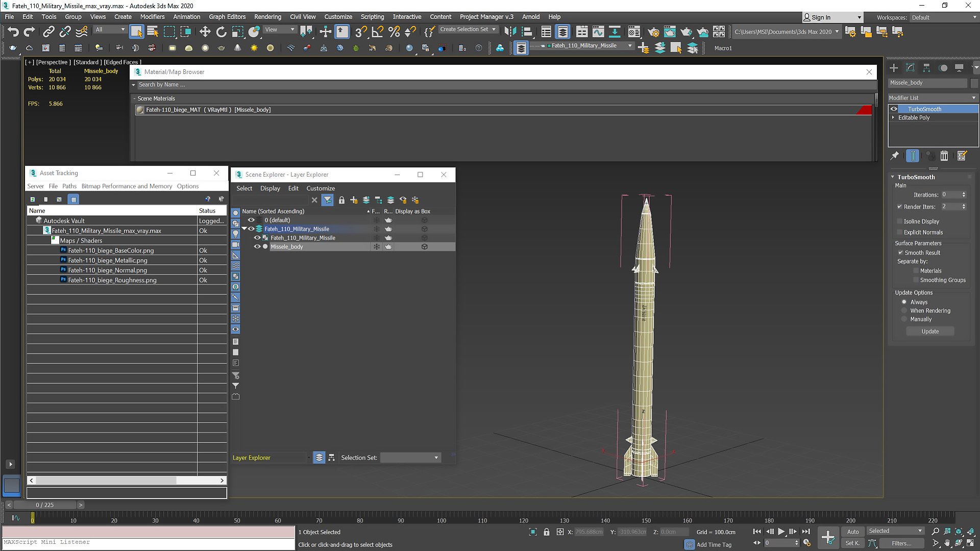980x551 pixels.
Task: Open the Modifier List dropdown
Action: click(x=933, y=97)
